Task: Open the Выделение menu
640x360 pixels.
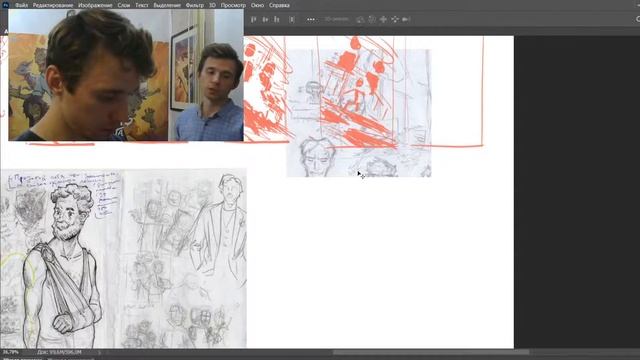Action: [x=167, y=5]
